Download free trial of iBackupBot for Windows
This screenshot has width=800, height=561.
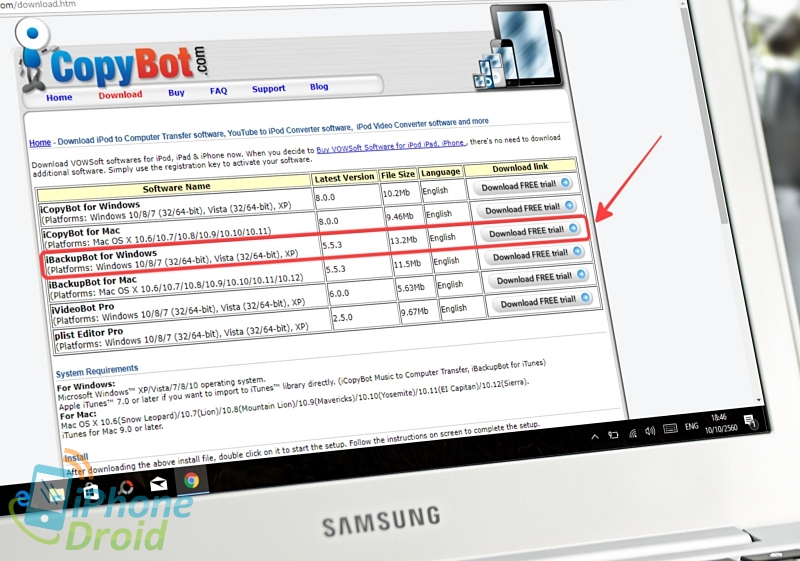530,255
